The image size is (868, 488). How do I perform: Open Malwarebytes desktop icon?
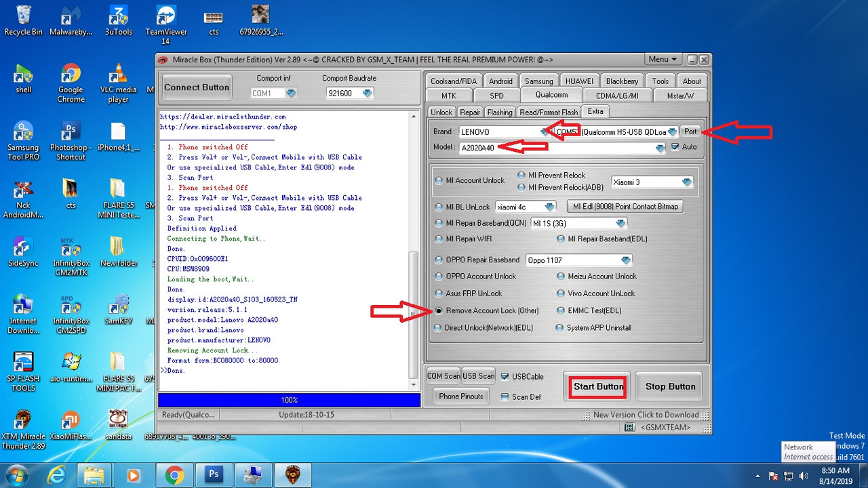tap(71, 20)
